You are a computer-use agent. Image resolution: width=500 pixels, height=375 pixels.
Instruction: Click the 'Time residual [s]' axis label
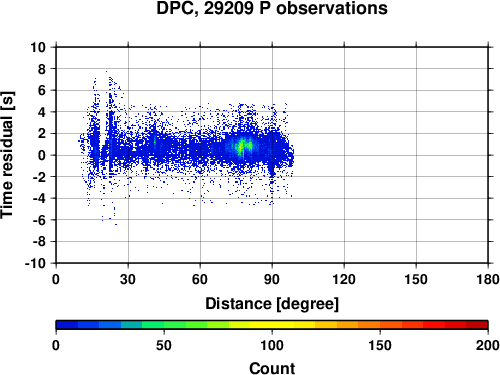point(7,155)
